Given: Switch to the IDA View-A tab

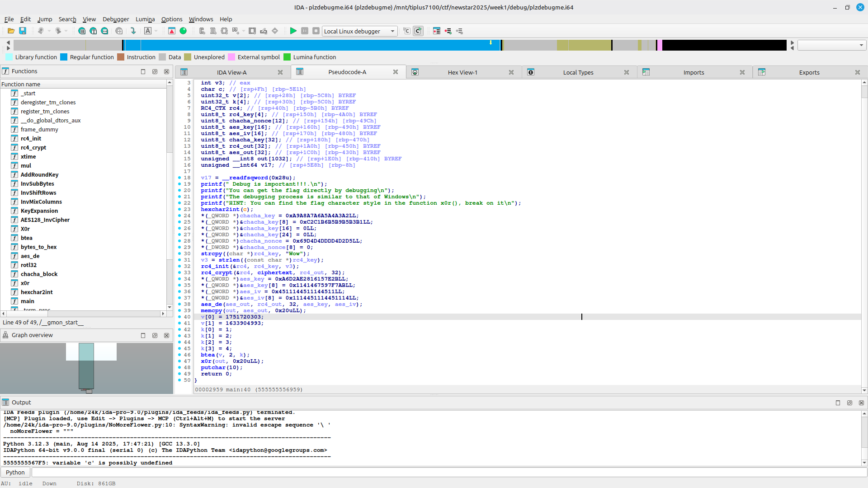Looking at the screenshot, I should tap(231, 72).
